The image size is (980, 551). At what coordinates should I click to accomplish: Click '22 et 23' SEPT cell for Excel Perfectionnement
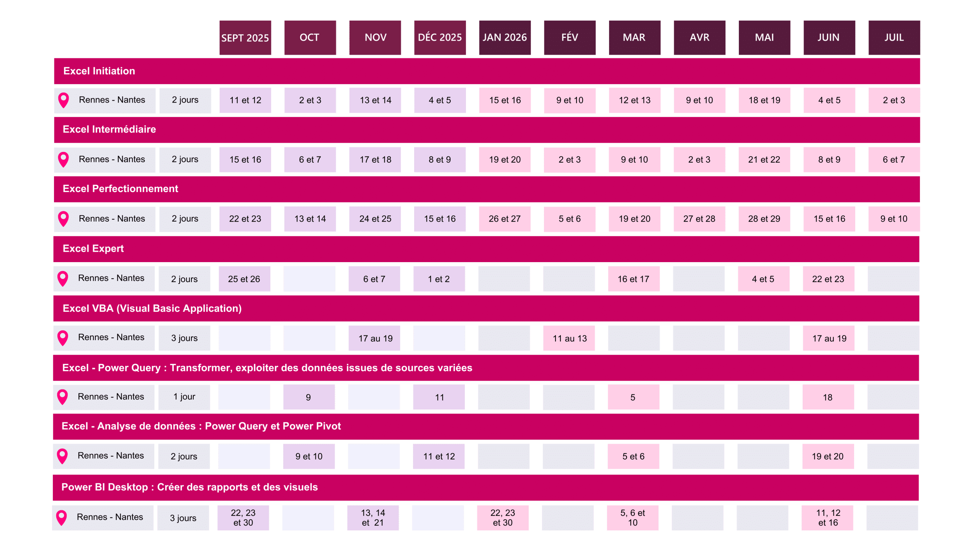[245, 219]
